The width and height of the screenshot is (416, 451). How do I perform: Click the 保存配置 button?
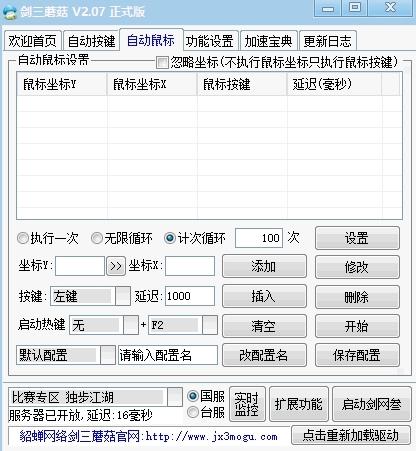coord(357,355)
